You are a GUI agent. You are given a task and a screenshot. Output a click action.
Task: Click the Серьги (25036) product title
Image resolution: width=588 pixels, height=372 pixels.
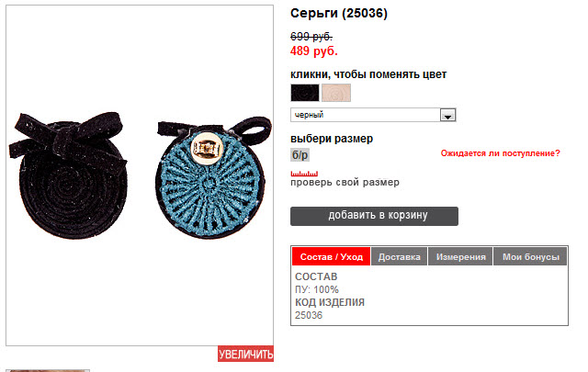339,13
